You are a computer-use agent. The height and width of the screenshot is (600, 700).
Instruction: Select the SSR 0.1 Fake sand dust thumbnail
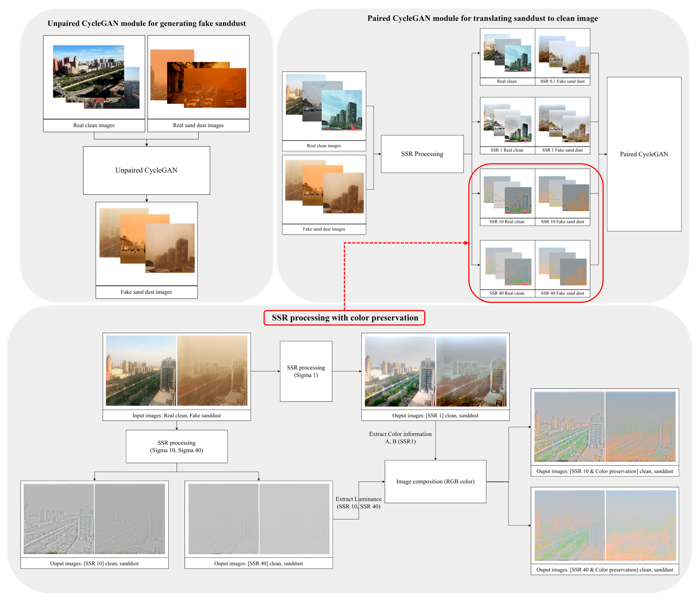pyautogui.click(x=562, y=54)
